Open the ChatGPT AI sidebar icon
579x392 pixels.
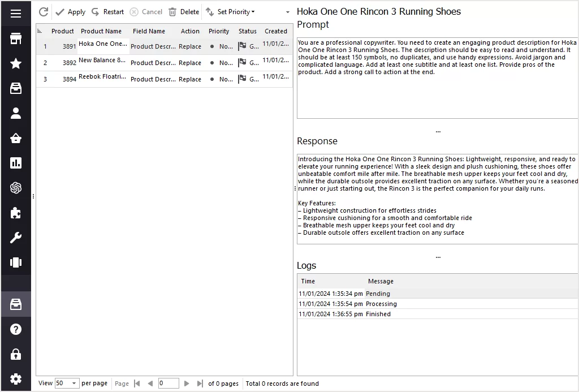[16, 188]
